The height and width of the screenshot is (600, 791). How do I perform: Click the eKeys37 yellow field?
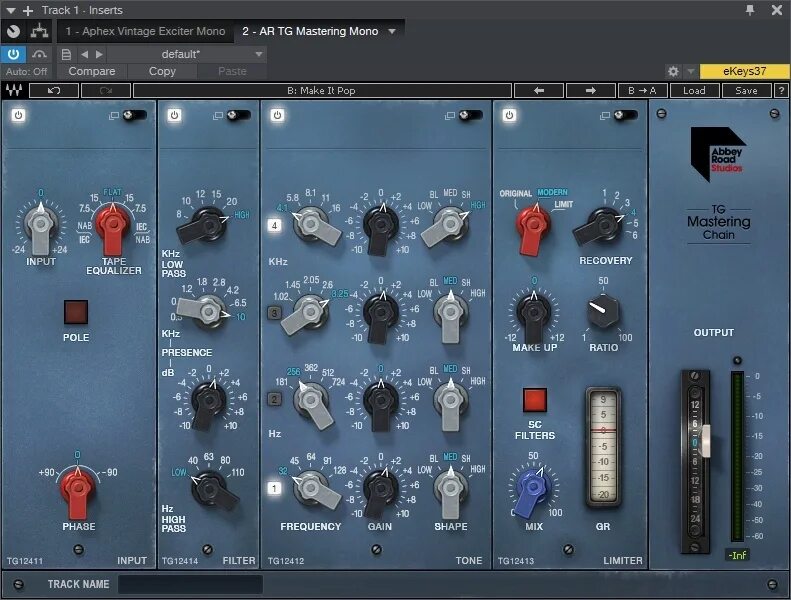744,72
